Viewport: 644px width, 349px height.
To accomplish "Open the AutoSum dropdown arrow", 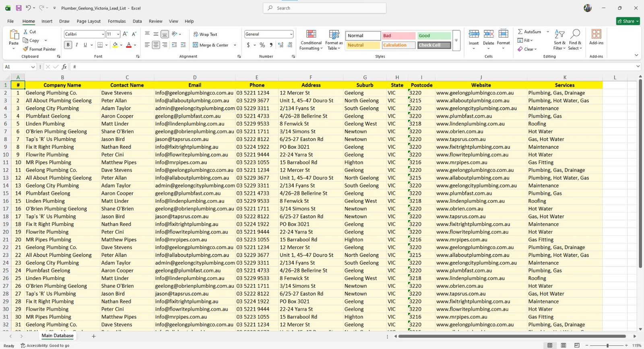I will [548, 31].
